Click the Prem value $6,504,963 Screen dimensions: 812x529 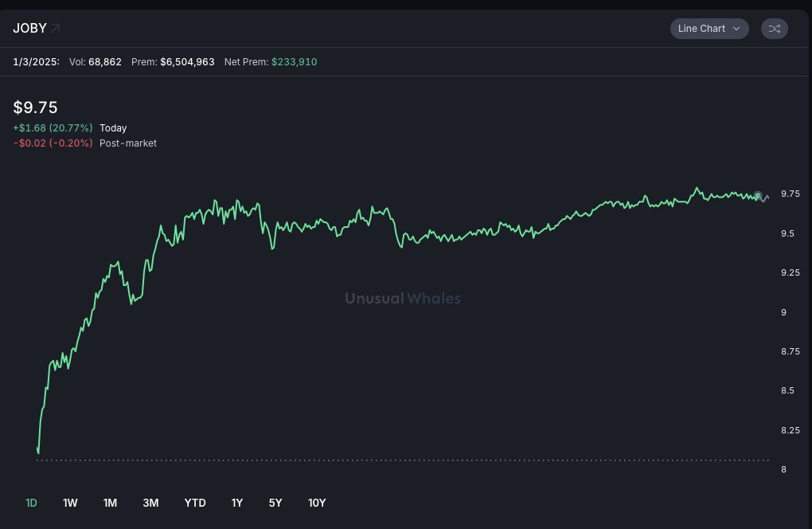[187, 61]
